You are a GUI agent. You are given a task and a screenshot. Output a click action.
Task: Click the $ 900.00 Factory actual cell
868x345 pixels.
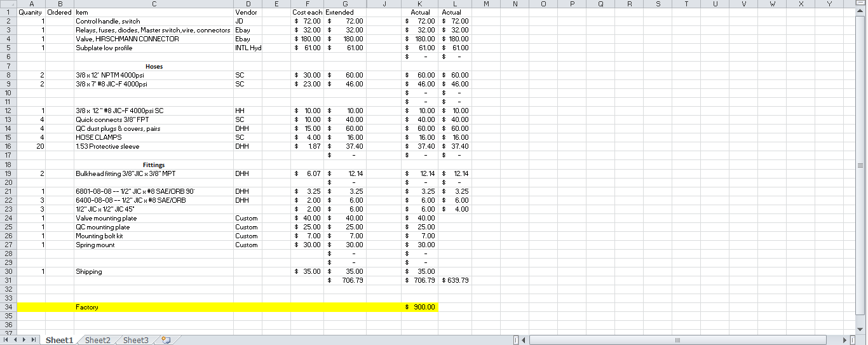tap(420, 307)
